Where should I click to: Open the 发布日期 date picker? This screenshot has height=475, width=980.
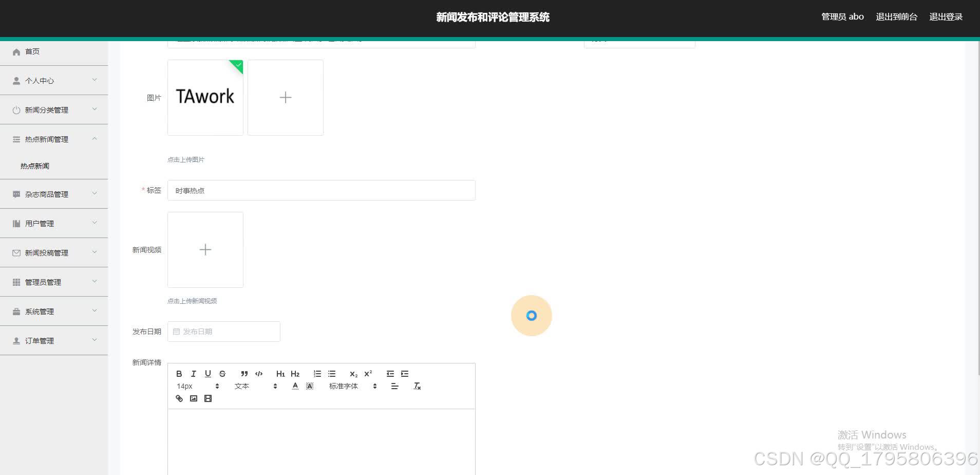[224, 332]
